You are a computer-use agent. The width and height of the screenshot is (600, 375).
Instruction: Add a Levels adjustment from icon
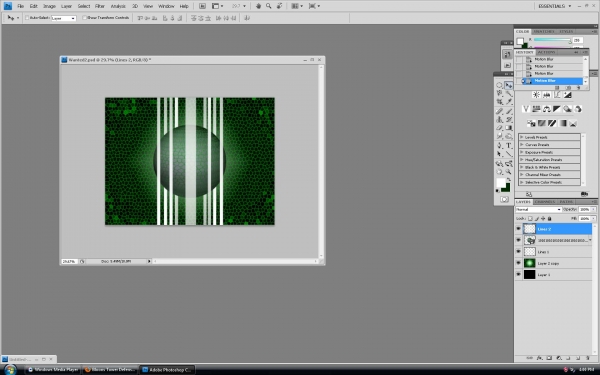pyautogui.click(x=547, y=95)
